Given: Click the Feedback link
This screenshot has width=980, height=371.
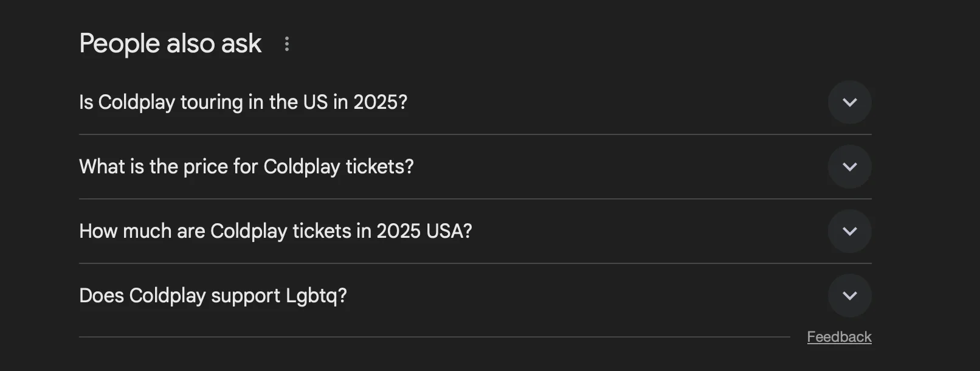Looking at the screenshot, I should 839,336.
